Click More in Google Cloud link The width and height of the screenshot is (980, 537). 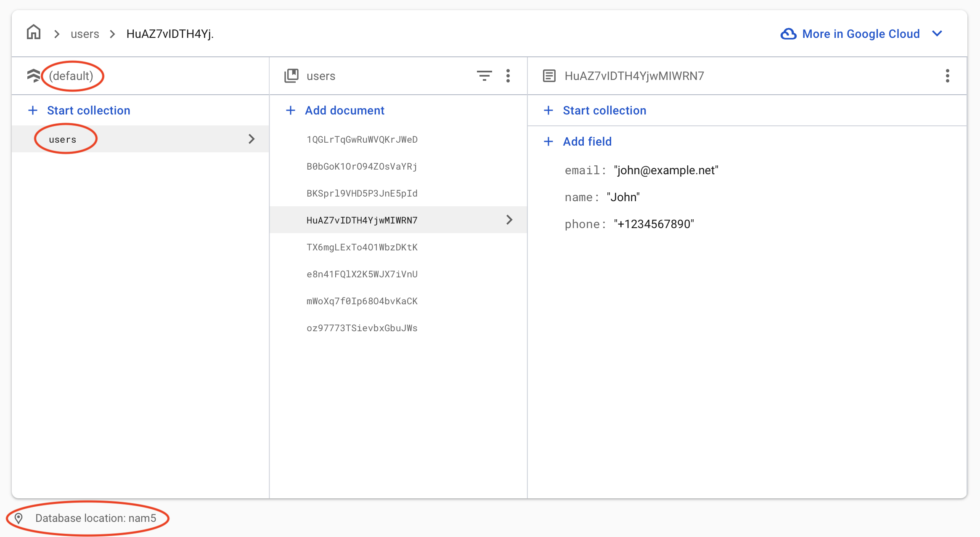click(x=861, y=34)
